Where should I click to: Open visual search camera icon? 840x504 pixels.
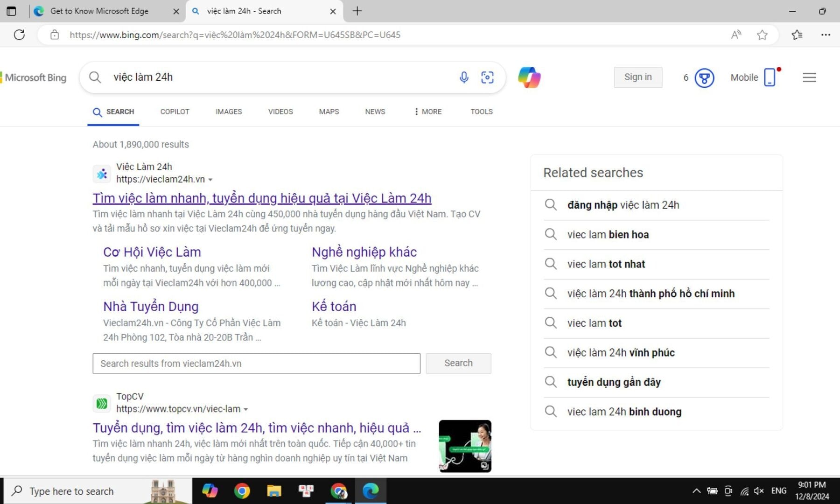487,77
